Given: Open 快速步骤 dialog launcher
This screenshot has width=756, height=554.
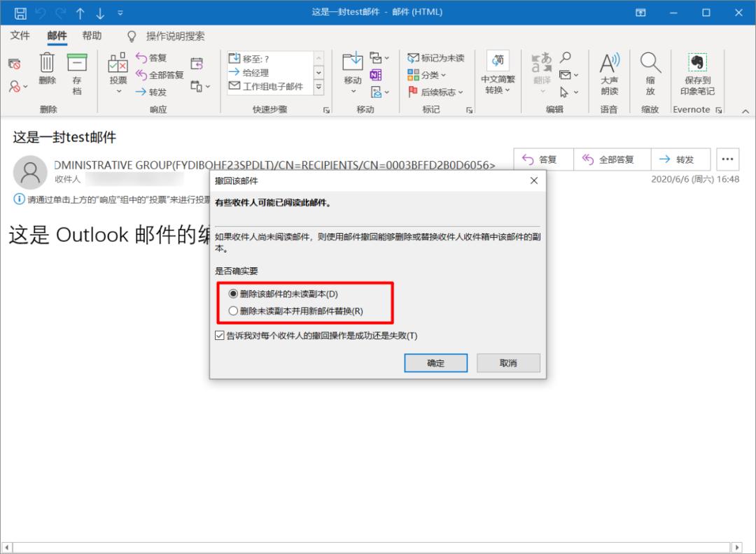Looking at the screenshot, I should pos(326,111).
